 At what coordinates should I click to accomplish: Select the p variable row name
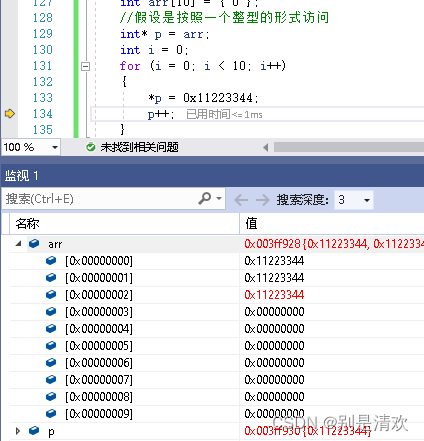[x=51, y=432]
